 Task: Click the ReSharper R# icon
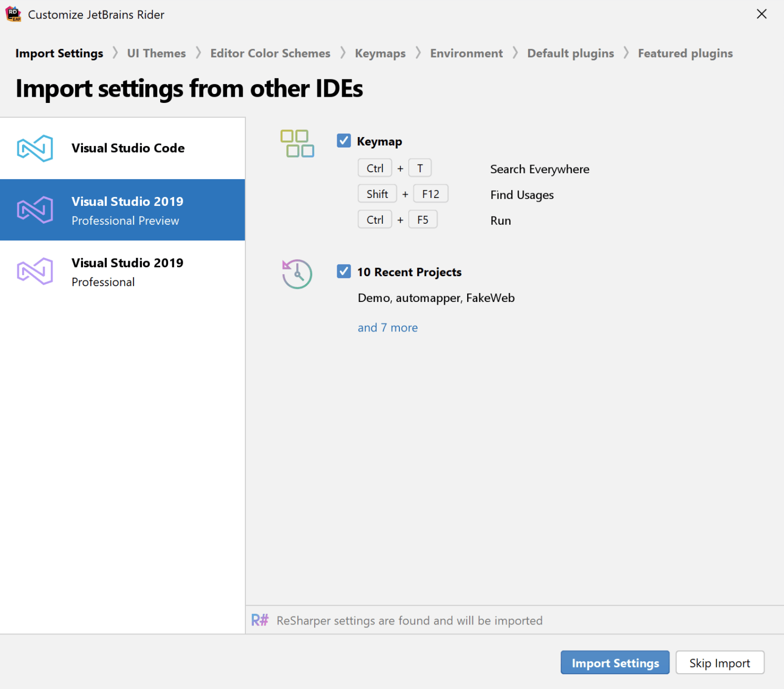(x=260, y=620)
